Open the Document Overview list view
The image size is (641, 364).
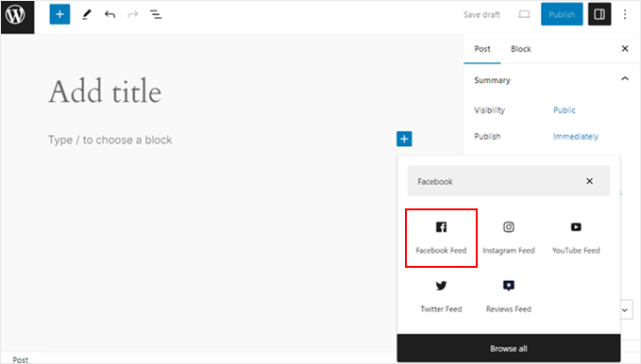click(156, 15)
